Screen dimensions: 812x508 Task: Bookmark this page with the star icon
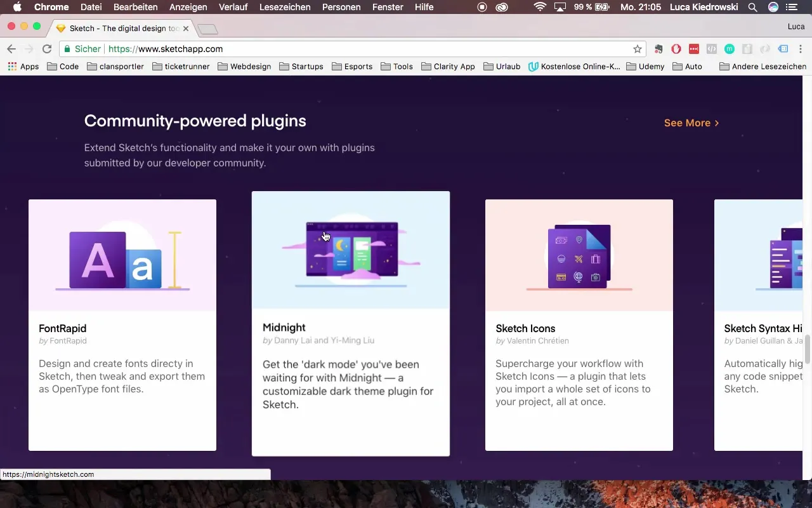(638, 49)
